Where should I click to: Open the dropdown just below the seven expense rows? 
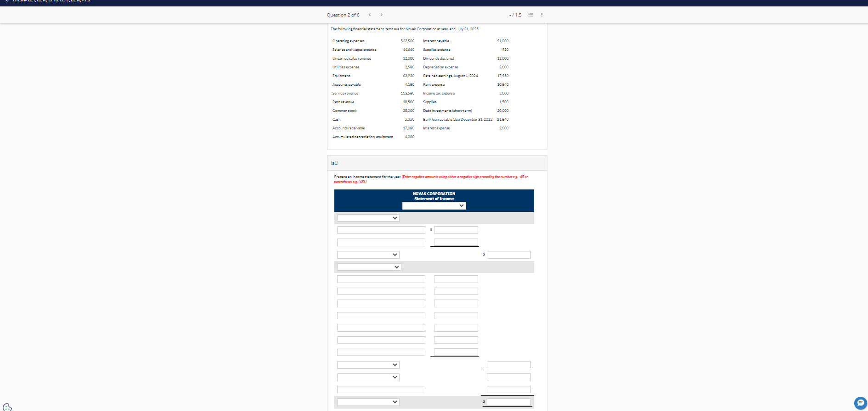click(x=368, y=365)
